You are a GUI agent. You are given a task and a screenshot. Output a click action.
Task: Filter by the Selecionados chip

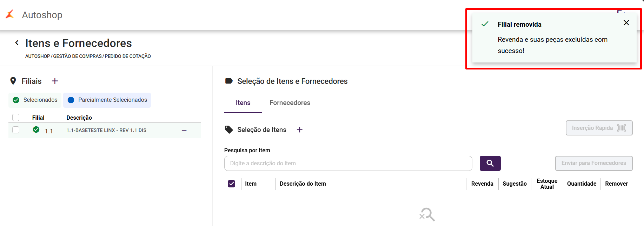[35, 100]
